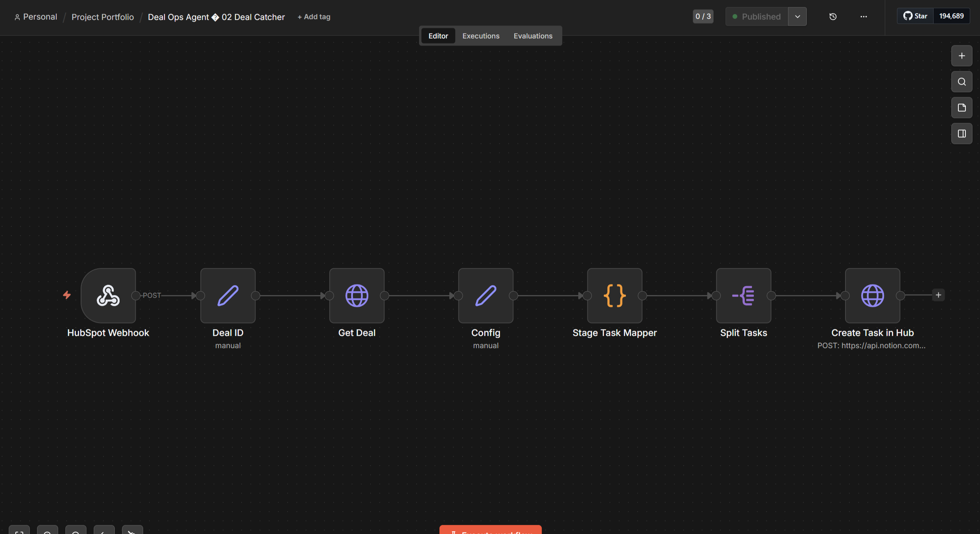Click the Add tag link
This screenshot has width=980, height=534.
click(x=314, y=17)
